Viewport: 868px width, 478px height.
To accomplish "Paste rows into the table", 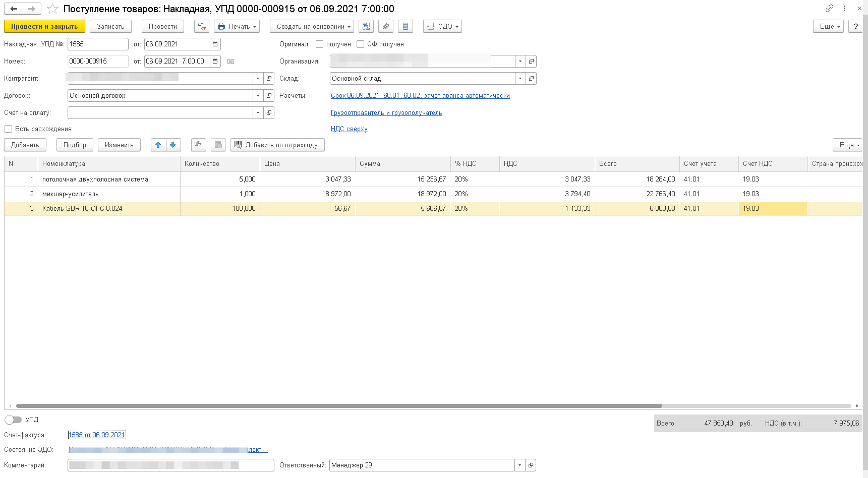I will tap(218, 145).
